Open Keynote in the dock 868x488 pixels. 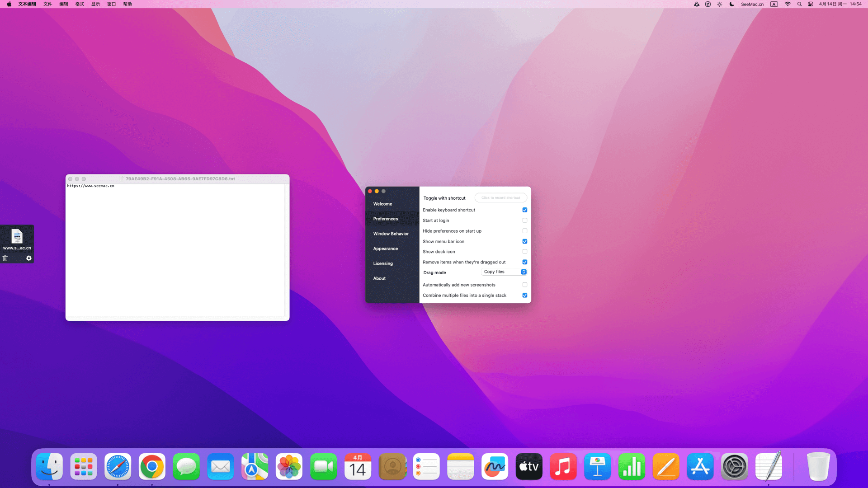[x=597, y=467]
